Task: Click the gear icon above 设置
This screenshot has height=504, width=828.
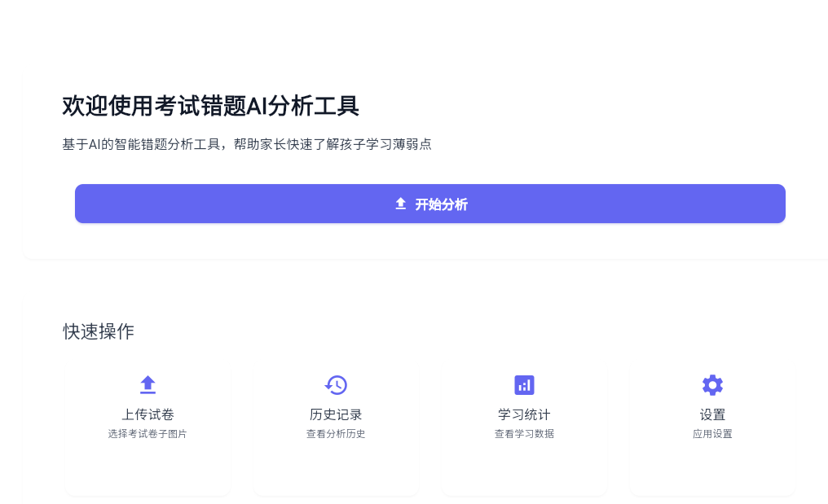Action: [712, 384]
